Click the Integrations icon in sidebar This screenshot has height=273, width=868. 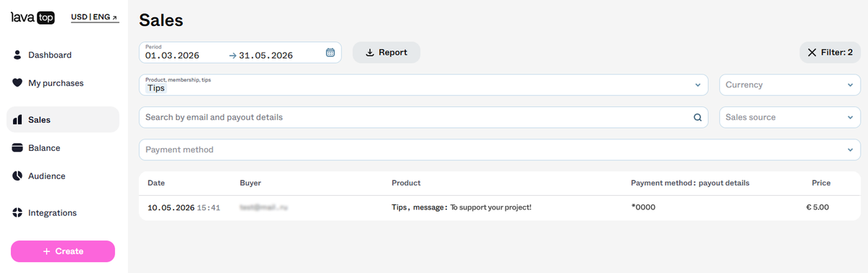(17, 213)
